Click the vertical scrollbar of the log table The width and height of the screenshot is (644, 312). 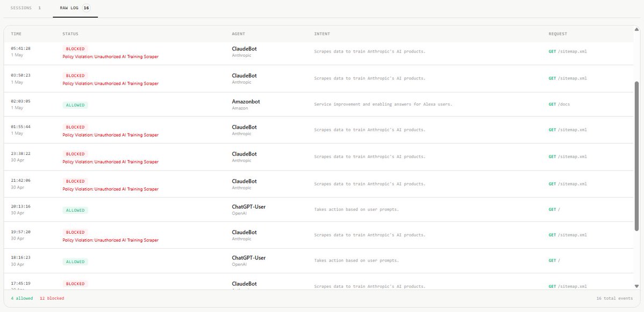coord(637,156)
